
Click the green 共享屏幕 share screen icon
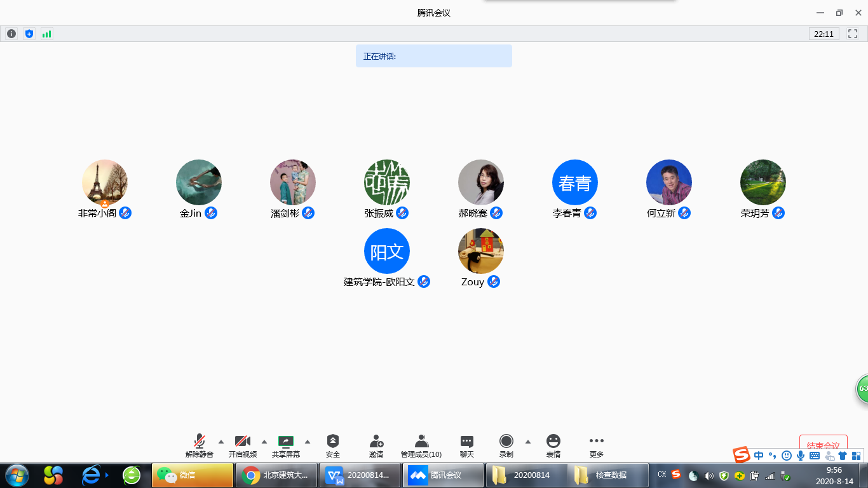(286, 442)
